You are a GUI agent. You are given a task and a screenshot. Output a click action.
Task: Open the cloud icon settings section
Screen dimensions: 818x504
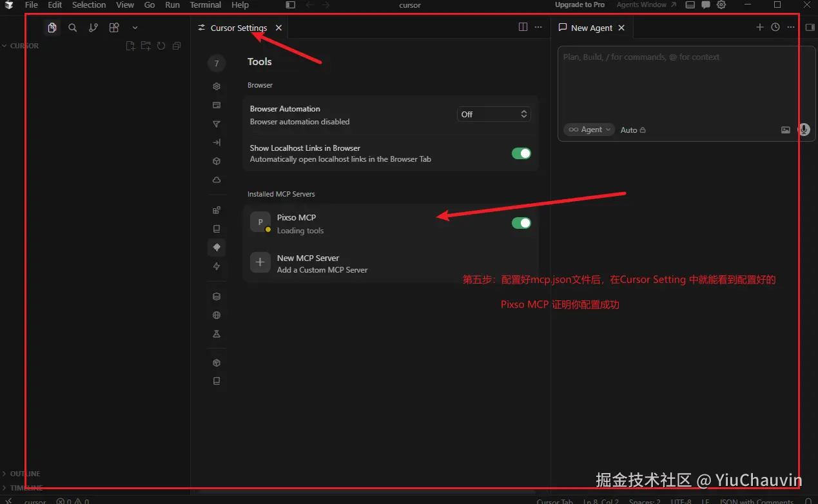217,180
